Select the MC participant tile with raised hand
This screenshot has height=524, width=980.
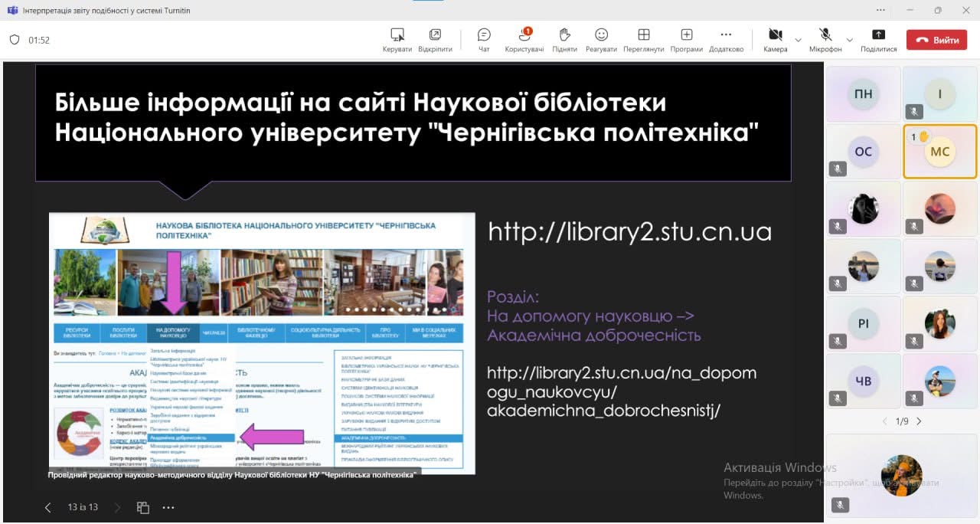pyautogui.click(x=939, y=152)
